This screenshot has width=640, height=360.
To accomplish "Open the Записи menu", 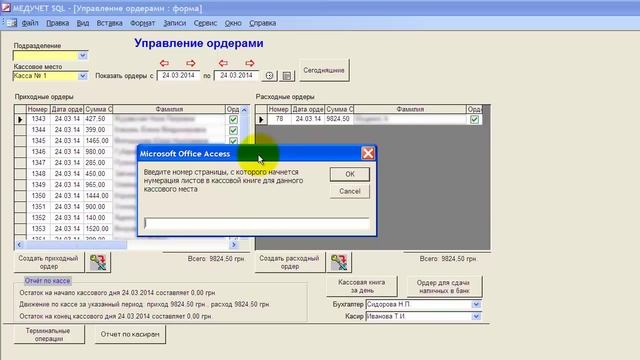I will 175,23.
